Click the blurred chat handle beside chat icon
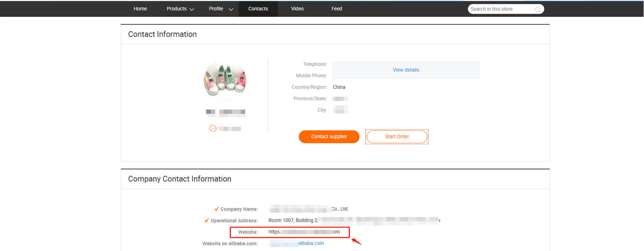The width and height of the screenshot is (644, 251). [230, 128]
